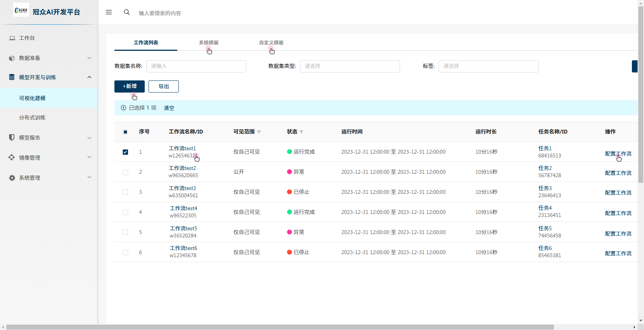This screenshot has width=644, height=330.
Task: Click the hamburger menu icon
Action: click(109, 12)
